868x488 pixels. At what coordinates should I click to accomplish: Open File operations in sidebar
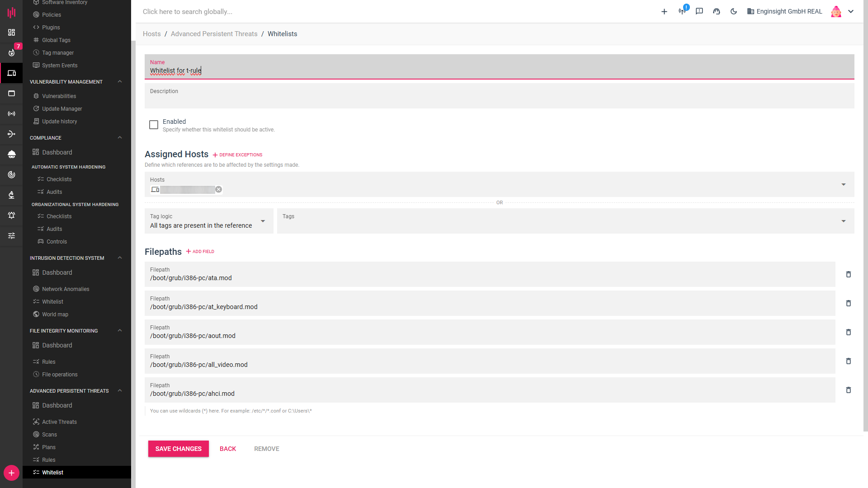tap(59, 374)
